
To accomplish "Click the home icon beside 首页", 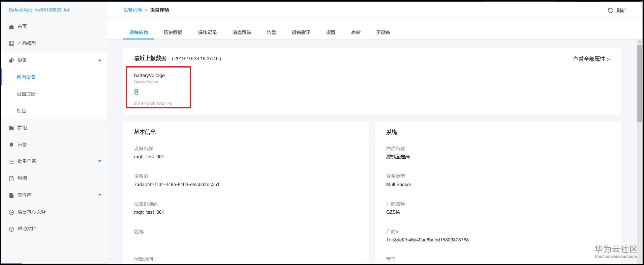I will tap(11, 27).
